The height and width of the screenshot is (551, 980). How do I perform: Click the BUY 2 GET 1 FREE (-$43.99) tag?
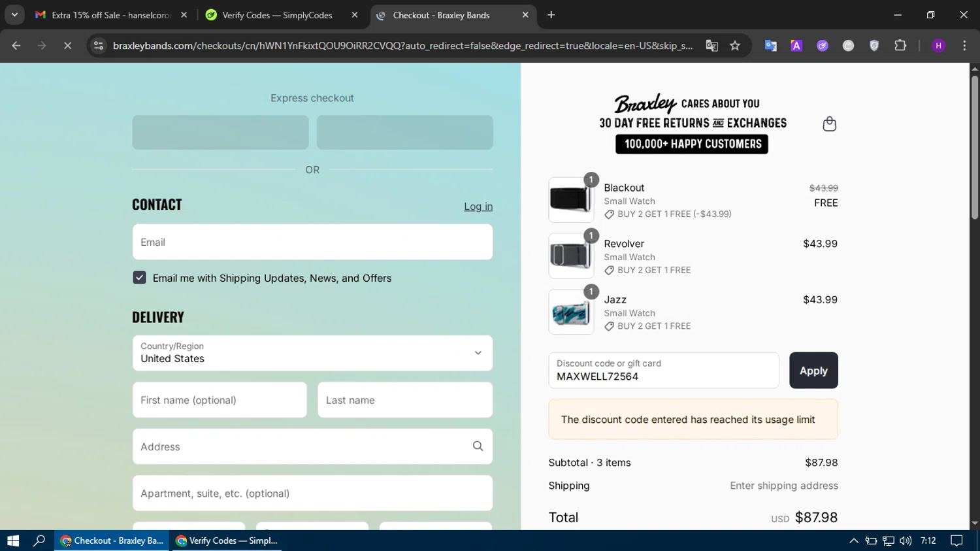668,214
